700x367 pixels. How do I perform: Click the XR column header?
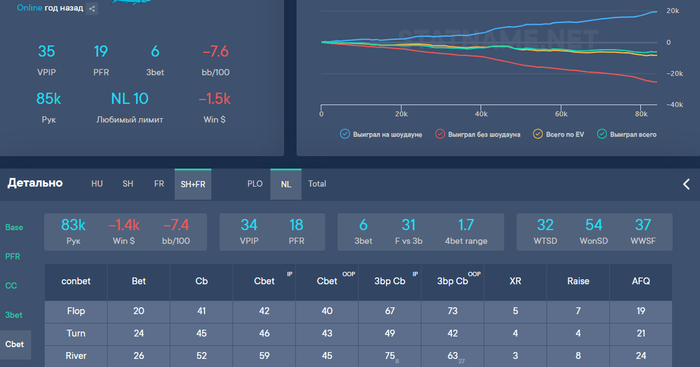515,281
